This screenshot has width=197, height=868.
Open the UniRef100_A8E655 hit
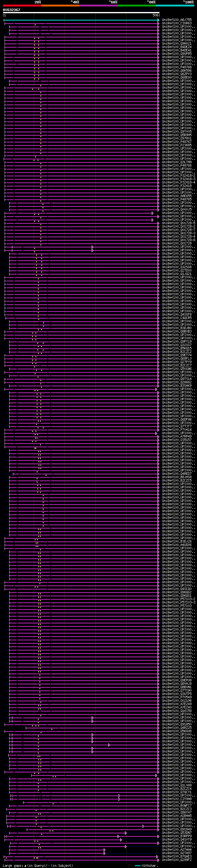[x=177, y=196]
